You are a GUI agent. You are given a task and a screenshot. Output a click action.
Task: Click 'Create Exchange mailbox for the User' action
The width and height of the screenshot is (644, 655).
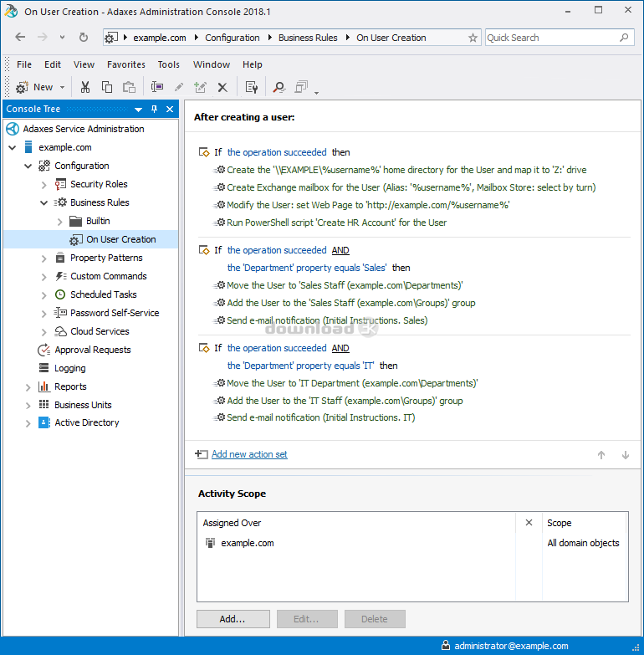click(x=411, y=187)
